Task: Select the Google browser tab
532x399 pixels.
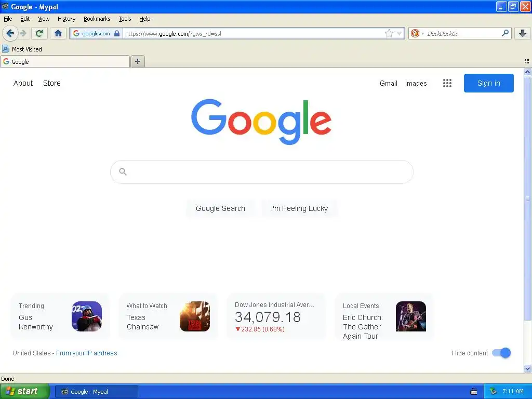Action: click(x=65, y=61)
